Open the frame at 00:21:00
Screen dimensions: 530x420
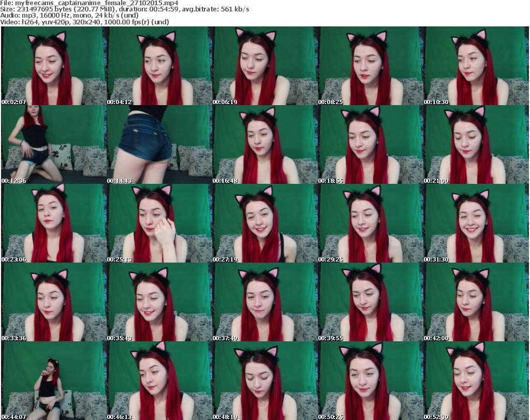(476, 144)
